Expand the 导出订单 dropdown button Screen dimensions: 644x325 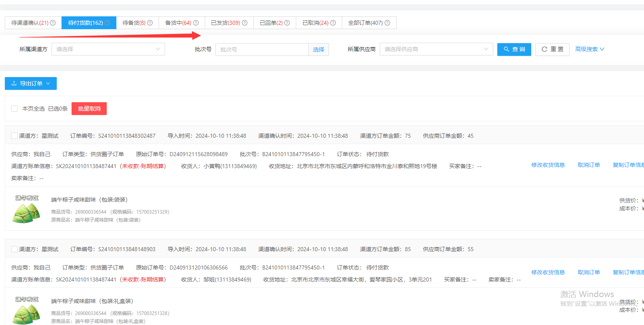[31, 83]
